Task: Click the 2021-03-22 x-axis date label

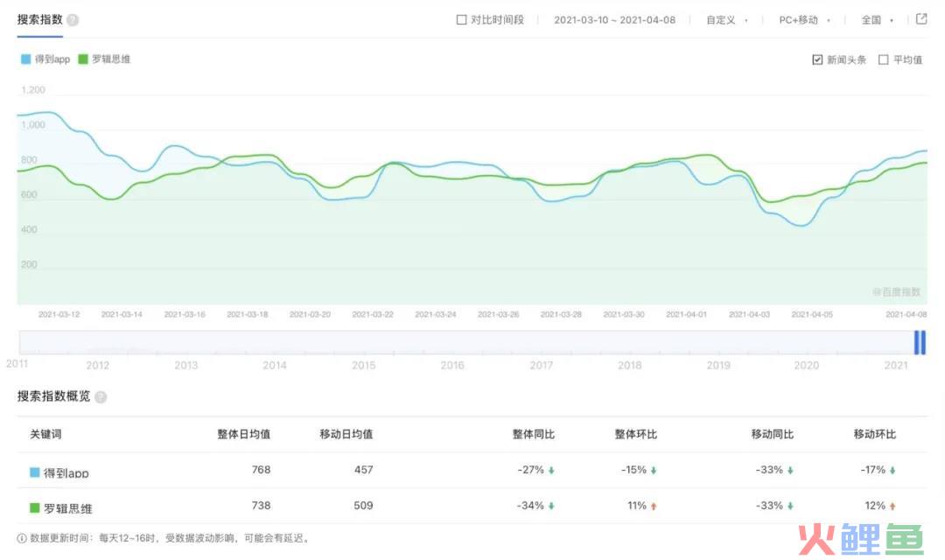Action: point(373,315)
